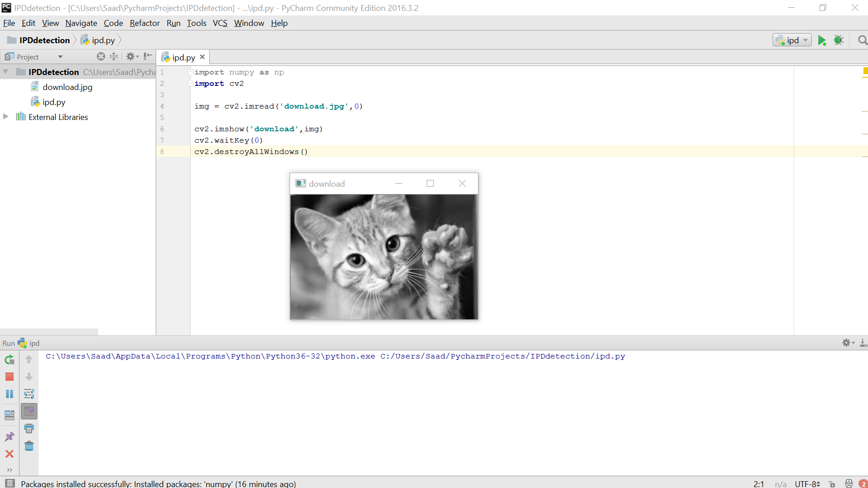868x488 pixels.
Task: Click the Rerun ipd icon in Run panel
Action: 10,360
